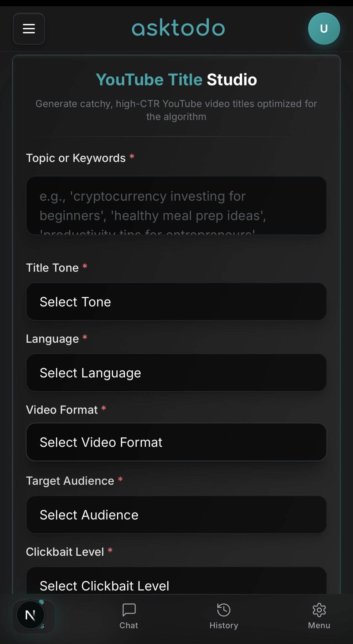The height and width of the screenshot is (644, 353).
Task: Click the YouTube Title Studio heading
Action: click(x=176, y=79)
